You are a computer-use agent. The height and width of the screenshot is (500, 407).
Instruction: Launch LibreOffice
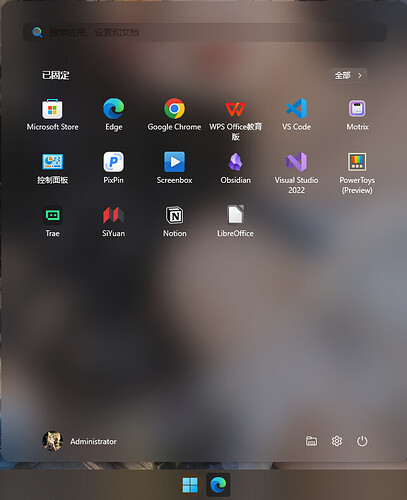[x=235, y=221]
